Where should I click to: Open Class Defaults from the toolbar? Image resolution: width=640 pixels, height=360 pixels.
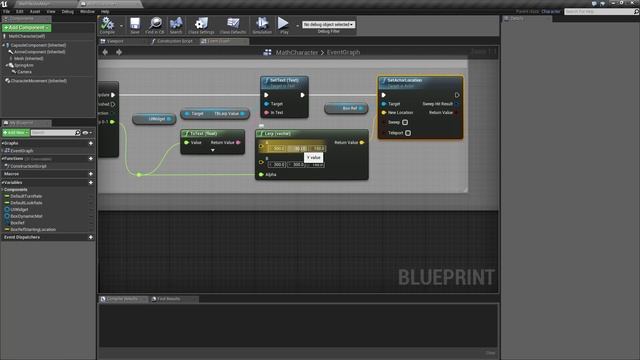pos(233,25)
